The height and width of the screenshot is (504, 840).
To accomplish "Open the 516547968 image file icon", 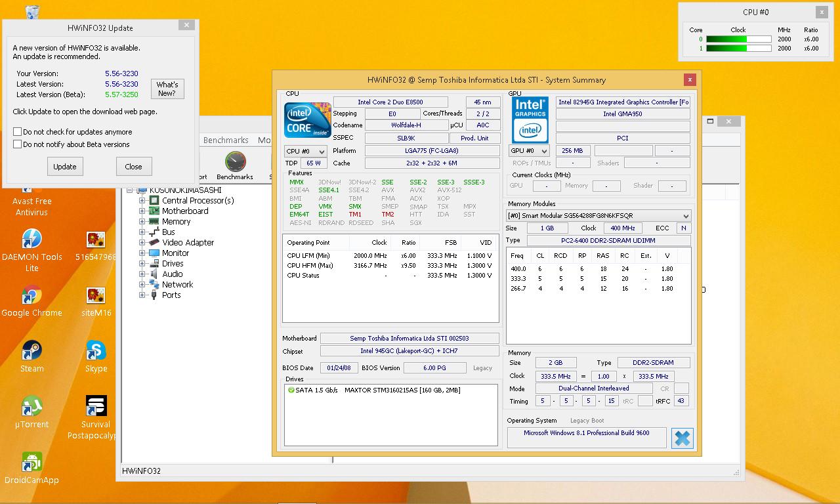I will pos(96,245).
